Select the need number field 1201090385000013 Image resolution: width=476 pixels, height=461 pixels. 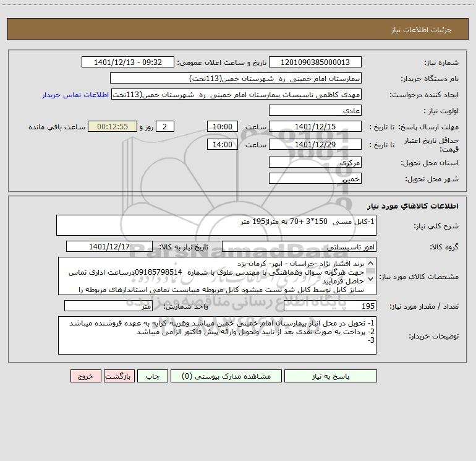click(315, 62)
